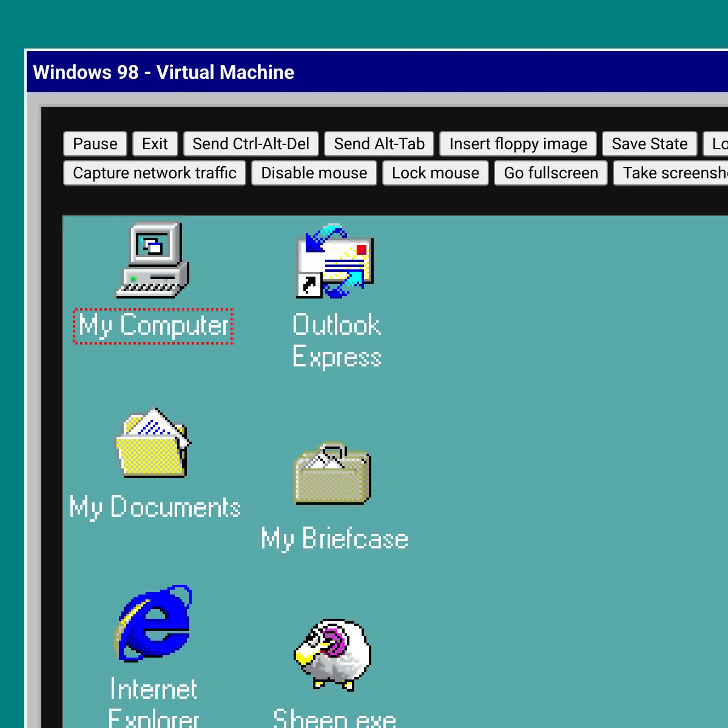This screenshot has height=728, width=728.
Task: Click the Save State button
Action: (650, 144)
